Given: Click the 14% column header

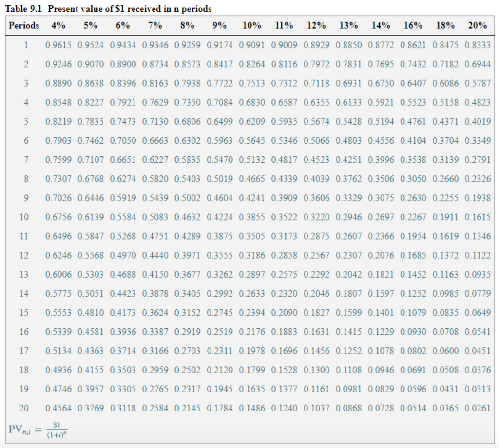Looking at the screenshot, I should [381, 25].
